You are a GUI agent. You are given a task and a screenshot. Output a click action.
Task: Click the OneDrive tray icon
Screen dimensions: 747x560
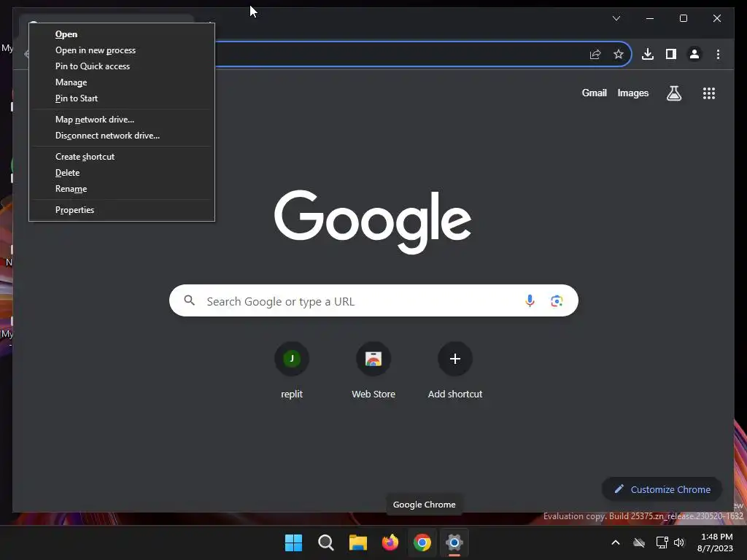[639, 542]
